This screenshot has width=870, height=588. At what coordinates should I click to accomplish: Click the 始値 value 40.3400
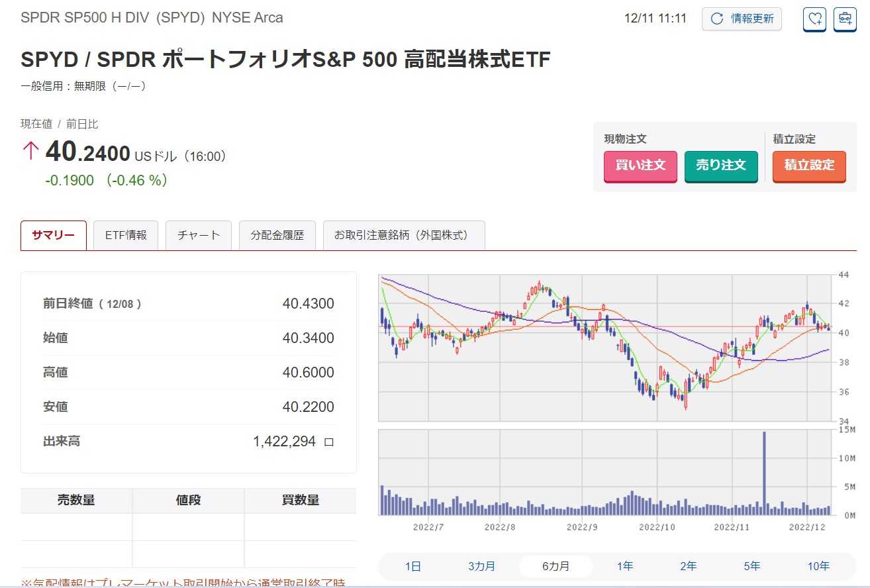(x=308, y=338)
